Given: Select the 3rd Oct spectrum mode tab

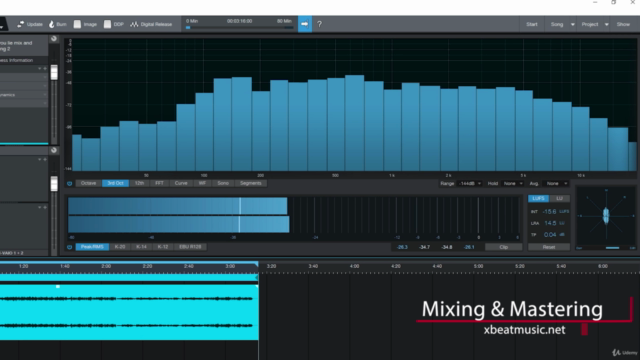Looking at the screenshot, I should coord(116,183).
